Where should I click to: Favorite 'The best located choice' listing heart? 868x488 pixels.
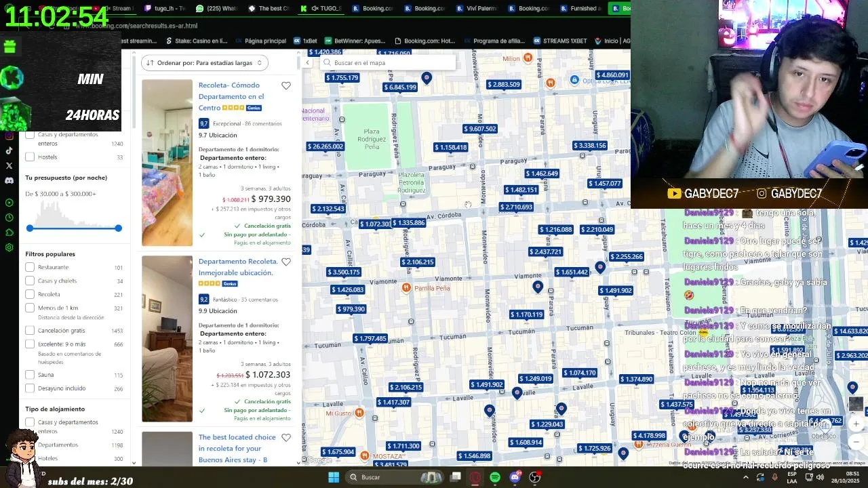click(286, 438)
